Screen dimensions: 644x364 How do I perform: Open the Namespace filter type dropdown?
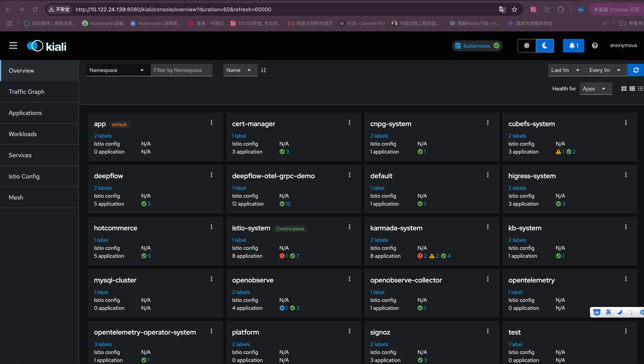(x=118, y=70)
